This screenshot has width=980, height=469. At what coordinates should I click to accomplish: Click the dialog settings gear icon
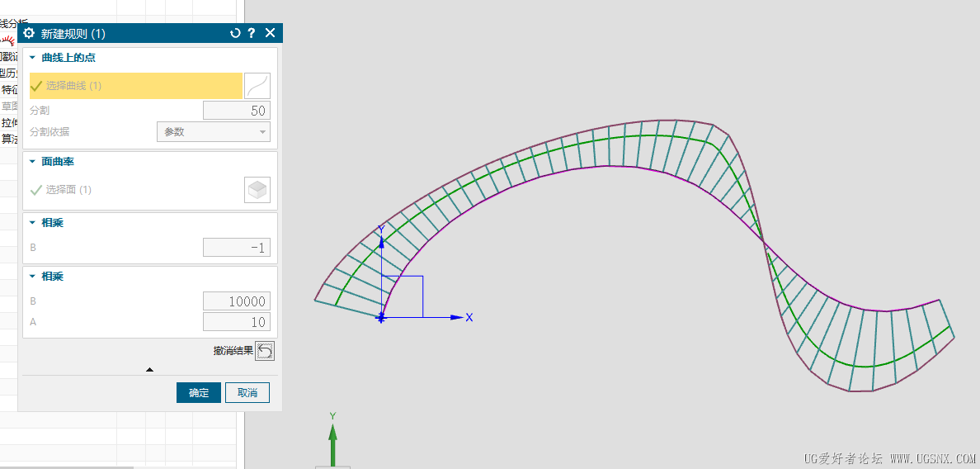29,33
